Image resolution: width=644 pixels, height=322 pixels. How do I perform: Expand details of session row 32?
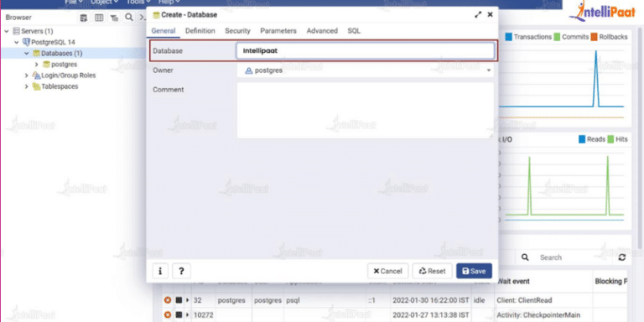pyautogui.click(x=188, y=300)
